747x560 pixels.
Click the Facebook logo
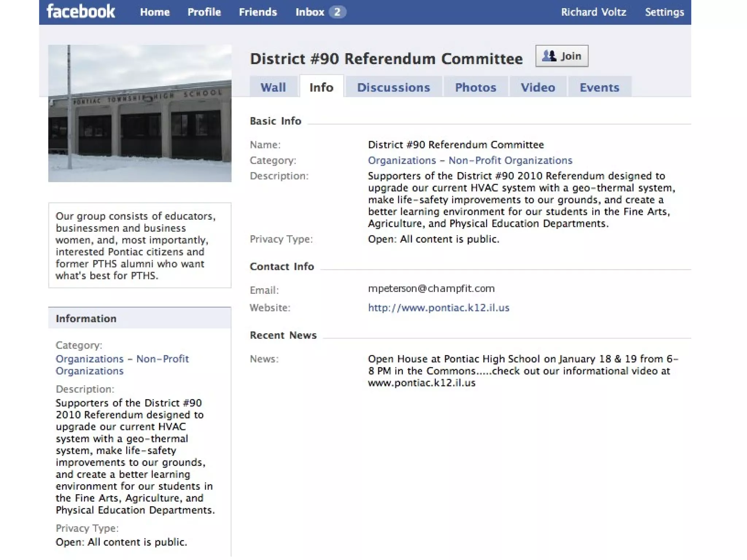tap(81, 12)
